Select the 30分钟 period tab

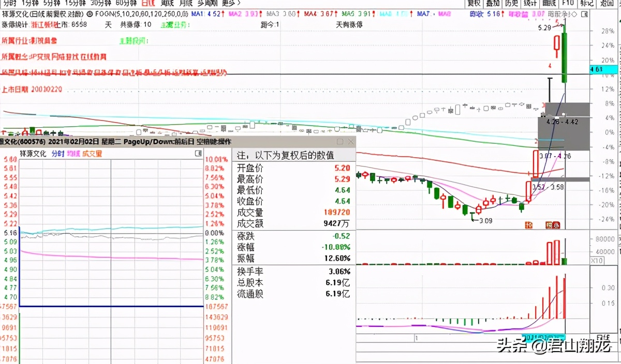(x=101, y=3)
